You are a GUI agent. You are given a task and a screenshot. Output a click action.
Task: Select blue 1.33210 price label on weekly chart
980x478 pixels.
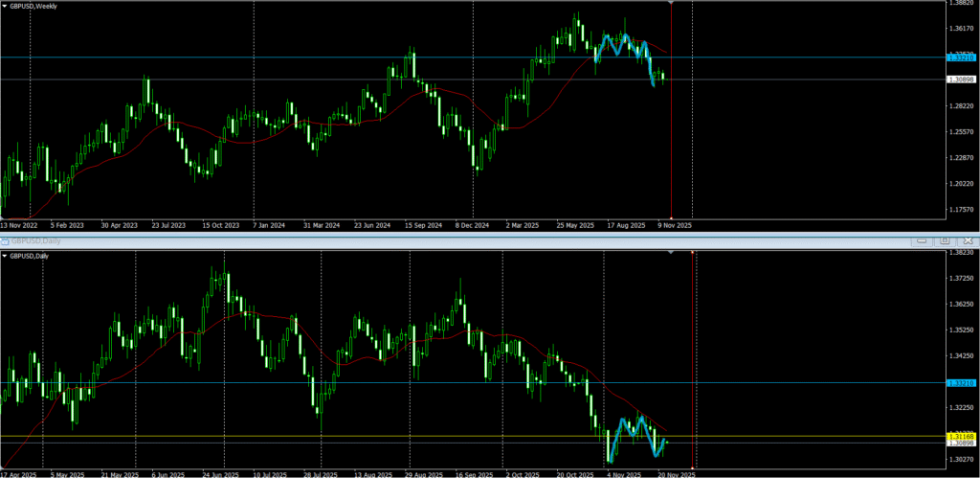click(x=960, y=57)
